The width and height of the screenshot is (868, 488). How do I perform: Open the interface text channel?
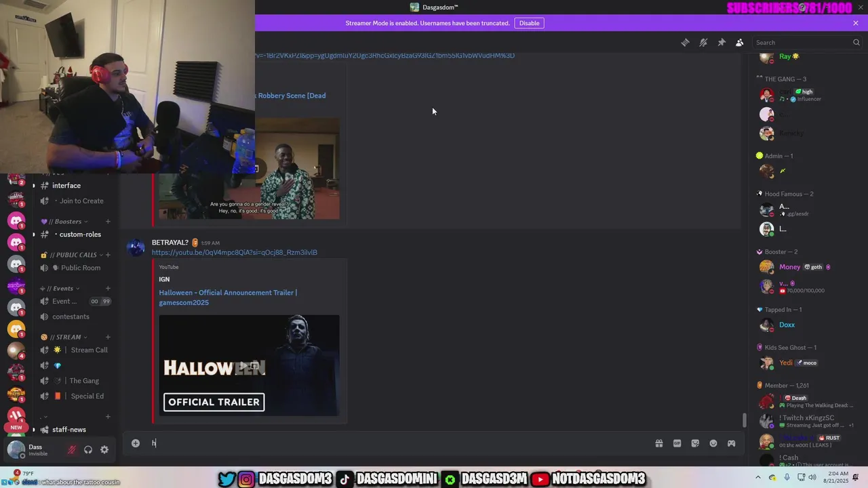[66, 186]
